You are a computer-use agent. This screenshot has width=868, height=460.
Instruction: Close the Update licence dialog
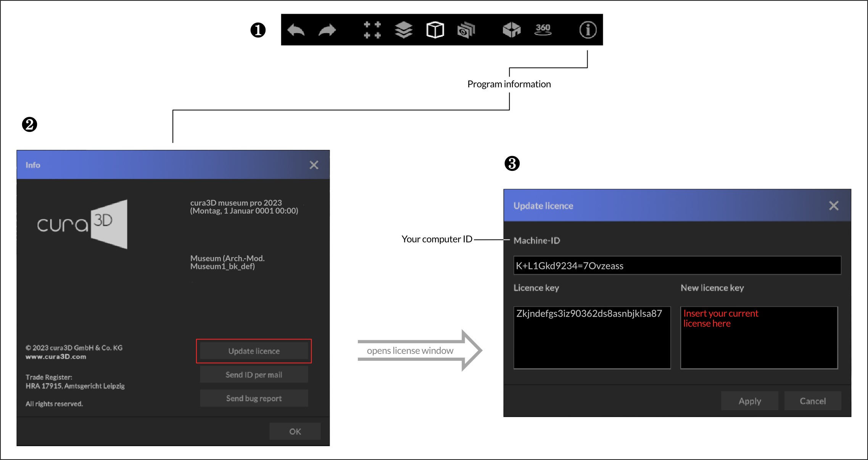coord(834,206)
